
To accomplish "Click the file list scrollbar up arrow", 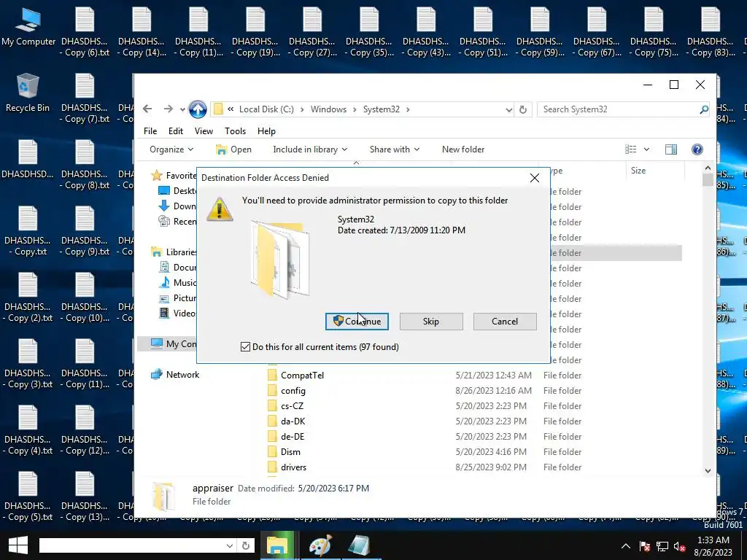I will coord(708,168).
